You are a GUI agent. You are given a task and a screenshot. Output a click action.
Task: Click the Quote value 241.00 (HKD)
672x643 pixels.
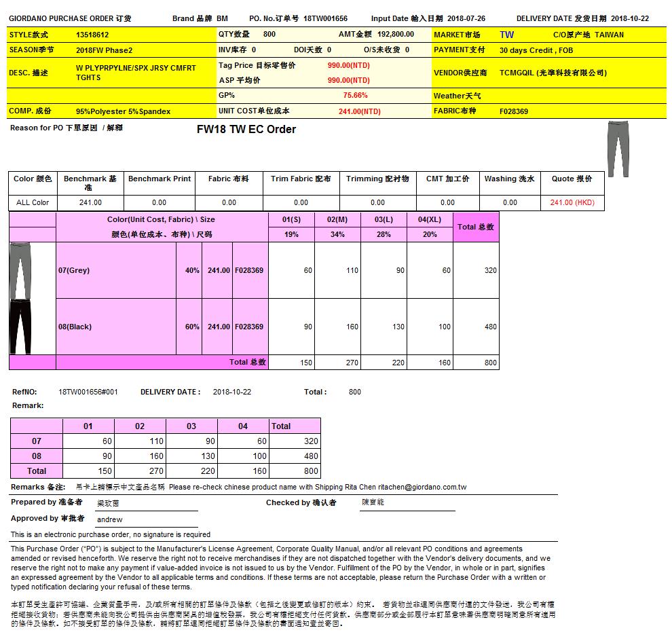click(x=572, y=202)
